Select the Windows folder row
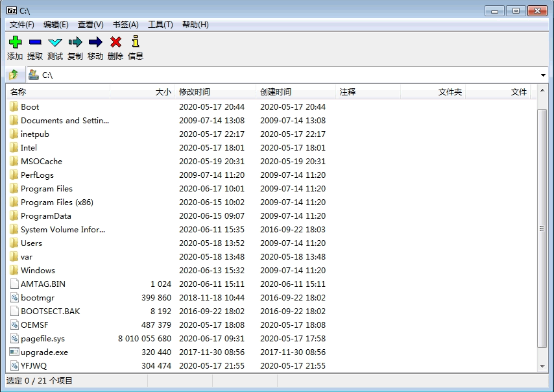 tap(38, 271)
